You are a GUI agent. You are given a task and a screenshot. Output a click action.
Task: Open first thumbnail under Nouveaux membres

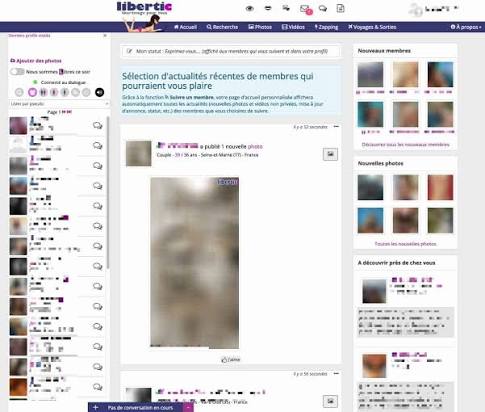click(x=370, y=74)
